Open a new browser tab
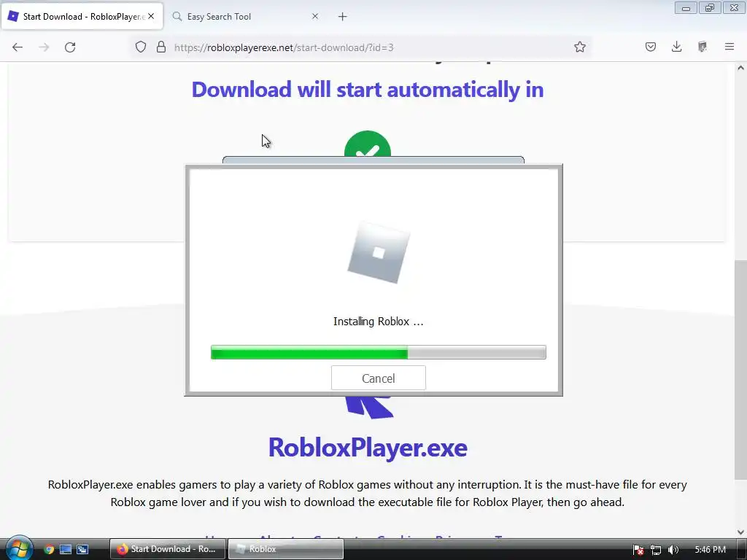Viewport: 747px width, 560px height. (343, 17)
